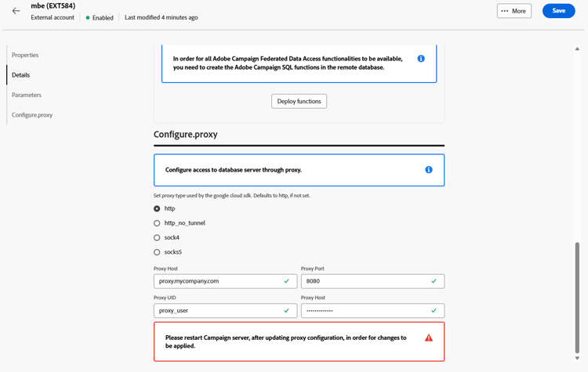Select the http_no_tunnel proxy type

157,223
